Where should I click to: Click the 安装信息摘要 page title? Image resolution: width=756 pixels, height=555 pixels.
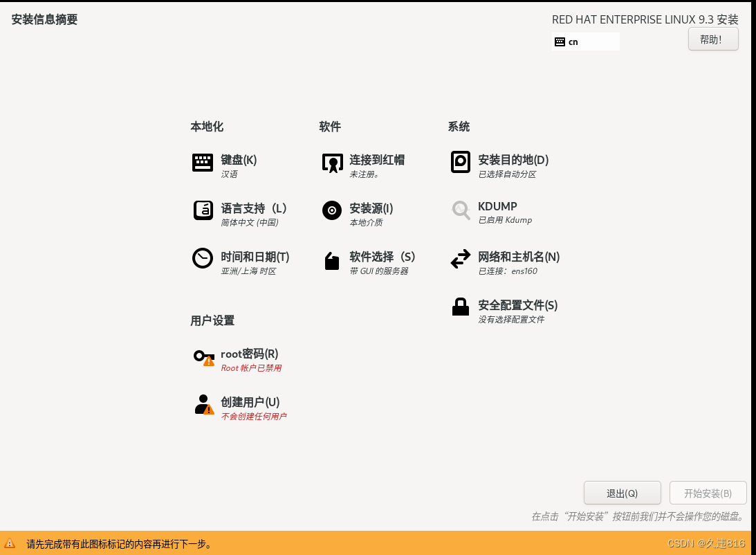tap(44, 19)
